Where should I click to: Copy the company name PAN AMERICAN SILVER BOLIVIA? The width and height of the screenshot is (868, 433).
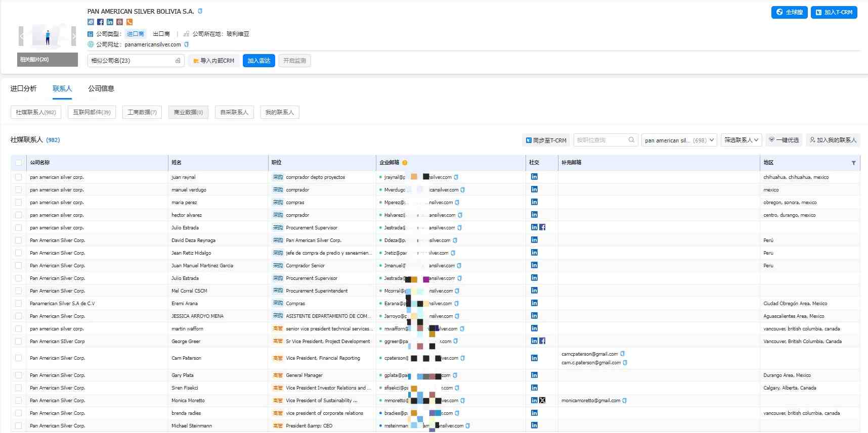(x=200, y=11)
